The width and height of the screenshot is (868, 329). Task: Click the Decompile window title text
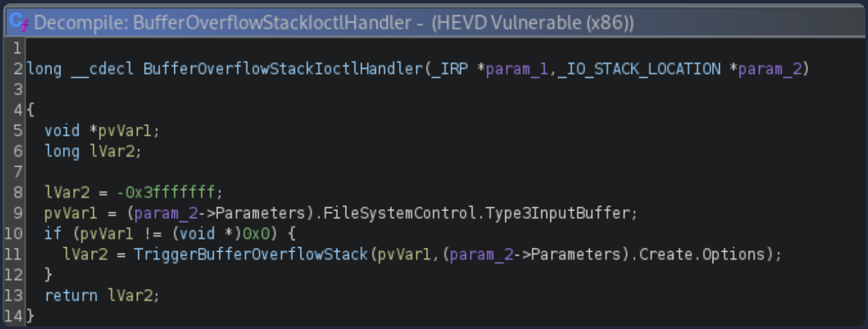tap(334, 23)
